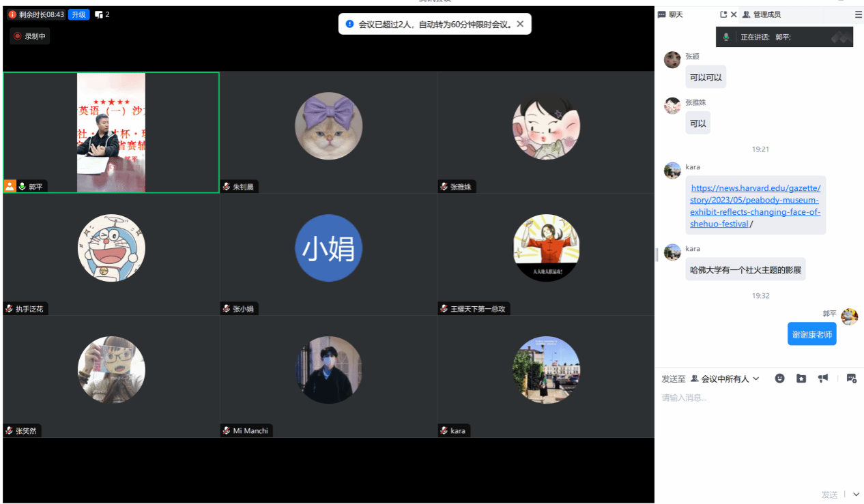This screenshot has height=504, width=864.
Task: Click the send file folder icon
Action: click(x=801, y=379)
